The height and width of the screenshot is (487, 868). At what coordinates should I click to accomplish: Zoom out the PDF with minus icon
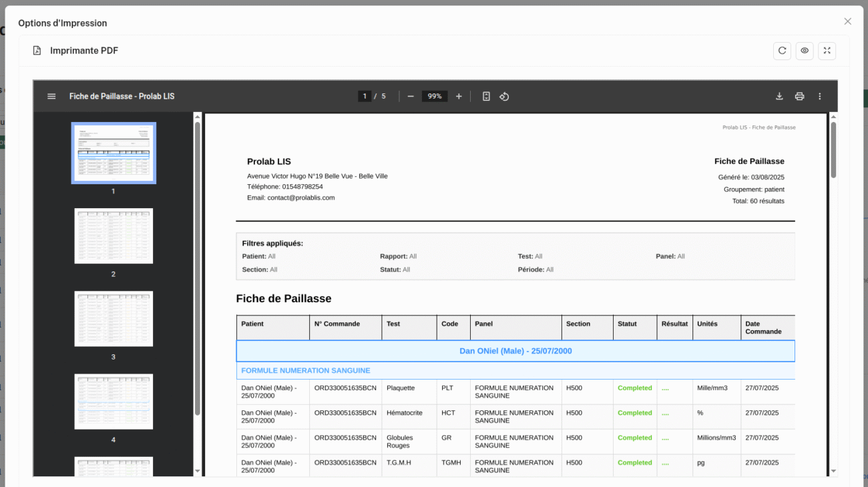tap(411, 96)
